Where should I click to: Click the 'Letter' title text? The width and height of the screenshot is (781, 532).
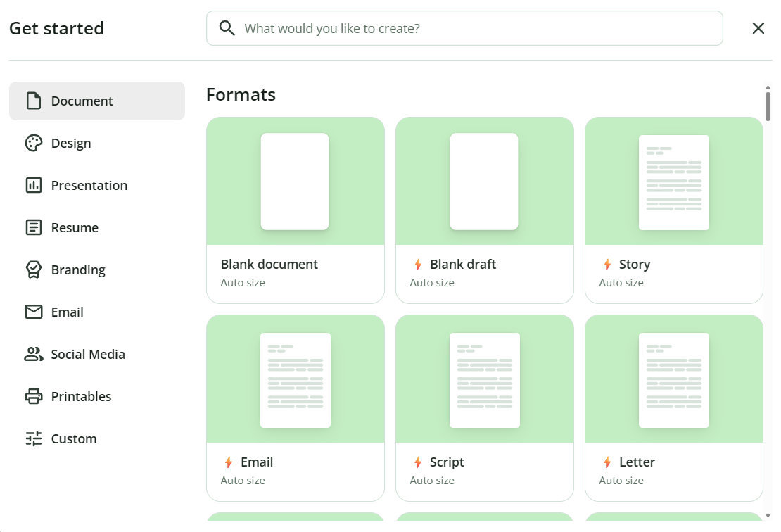637,462
